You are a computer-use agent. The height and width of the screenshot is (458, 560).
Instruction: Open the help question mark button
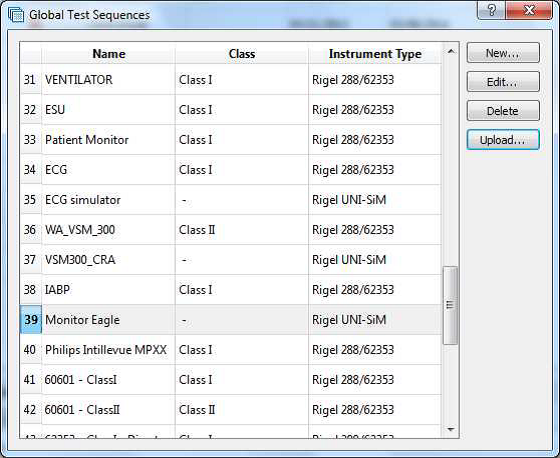(491, 10)
